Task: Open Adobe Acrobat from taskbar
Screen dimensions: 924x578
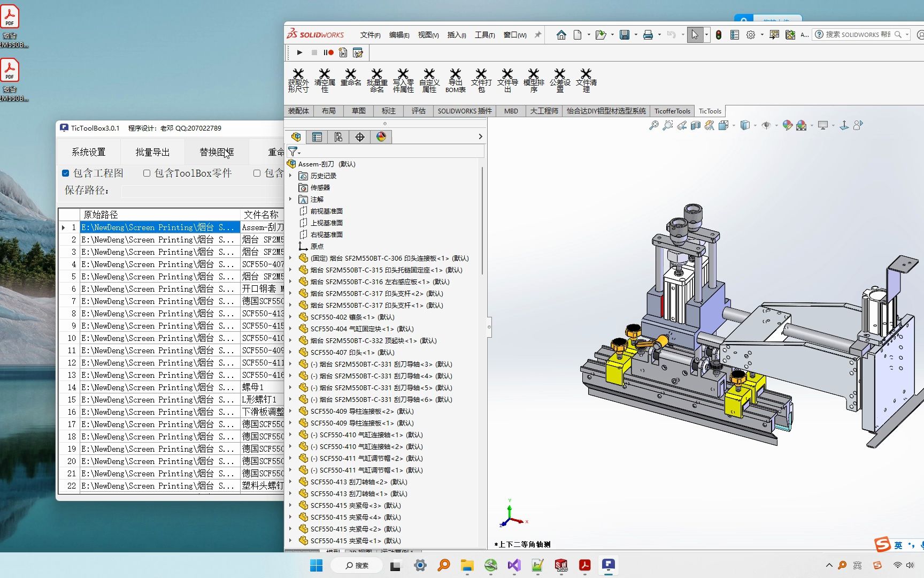Action: 584,565
